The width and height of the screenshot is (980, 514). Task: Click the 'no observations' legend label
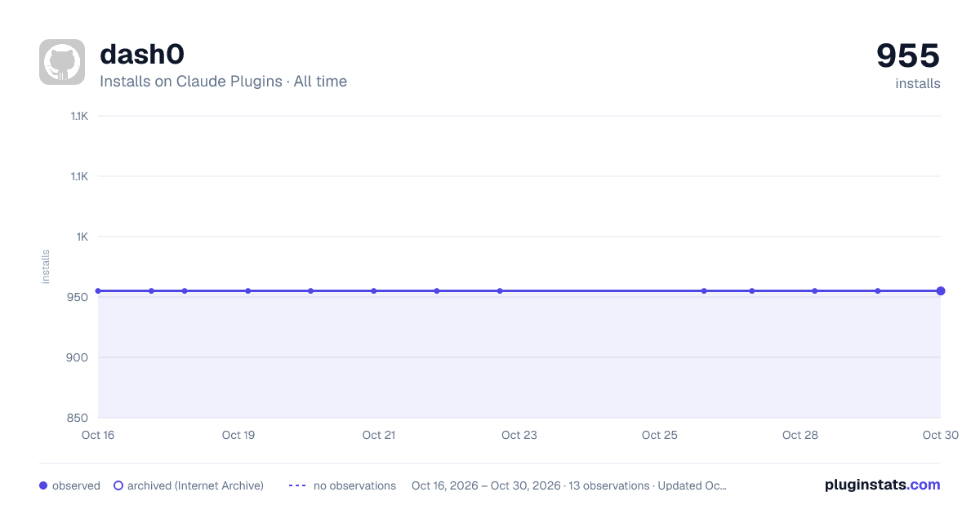tap(354, 485)
